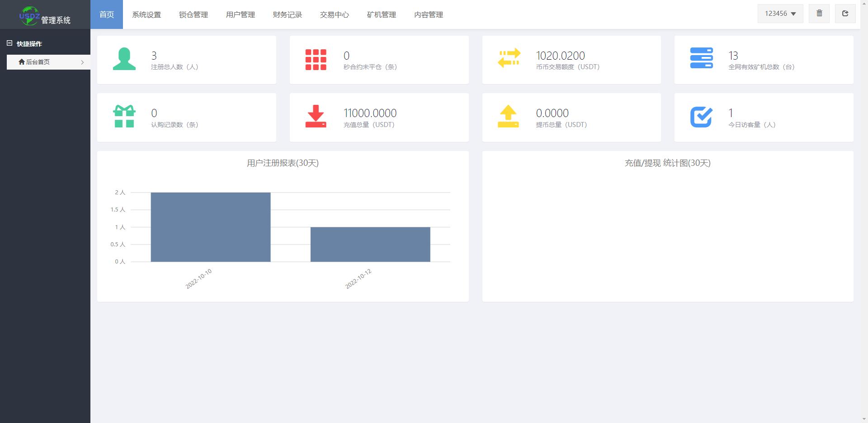Click the green user icon for registered users
This screenshot has width=868, height=423.
[x=124, y=59]
